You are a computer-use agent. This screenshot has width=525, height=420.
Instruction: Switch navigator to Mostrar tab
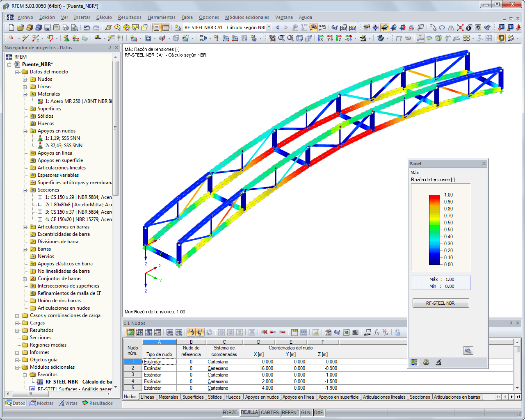[41, 403]
